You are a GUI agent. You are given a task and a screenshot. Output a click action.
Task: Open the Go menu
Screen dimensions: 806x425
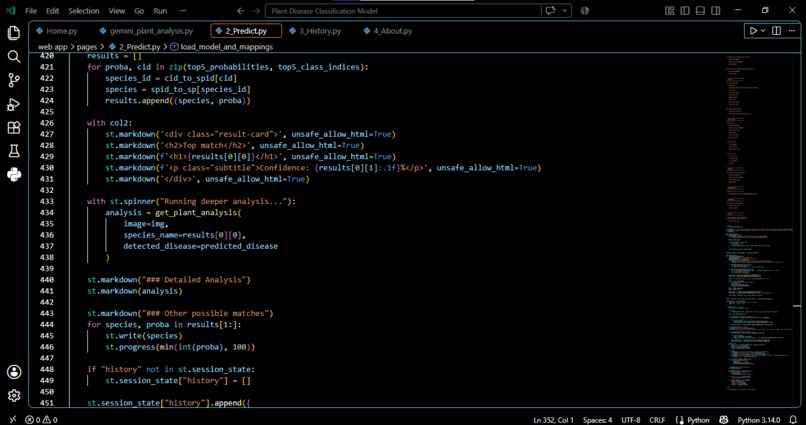[x=139, y=11]
